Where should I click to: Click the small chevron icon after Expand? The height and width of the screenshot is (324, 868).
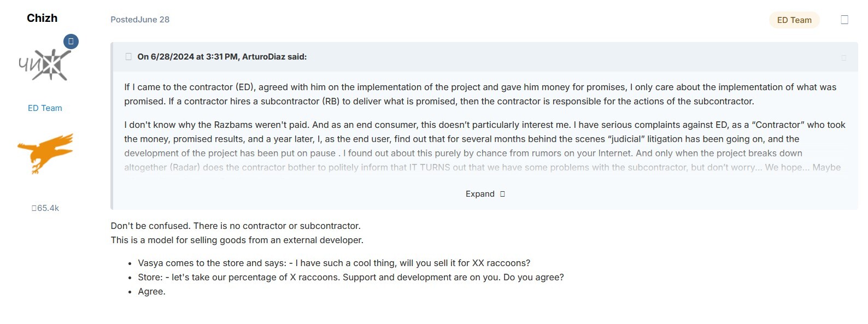[502, 194]
